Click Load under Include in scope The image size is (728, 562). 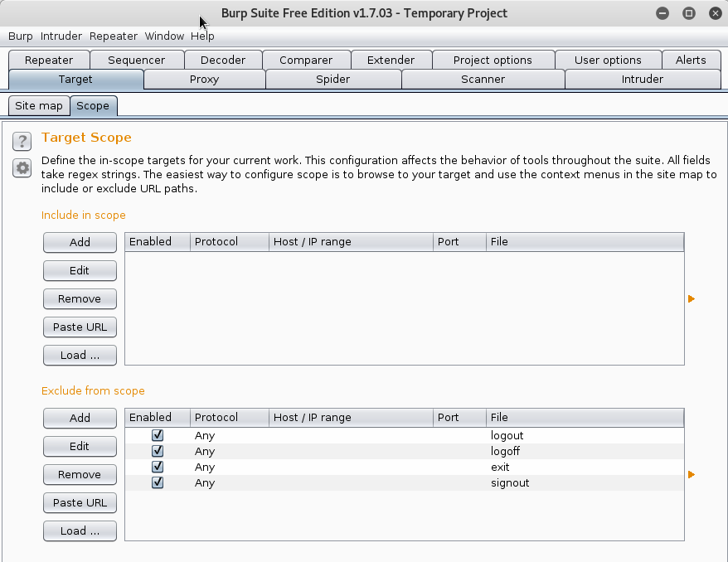click(80, 356)
